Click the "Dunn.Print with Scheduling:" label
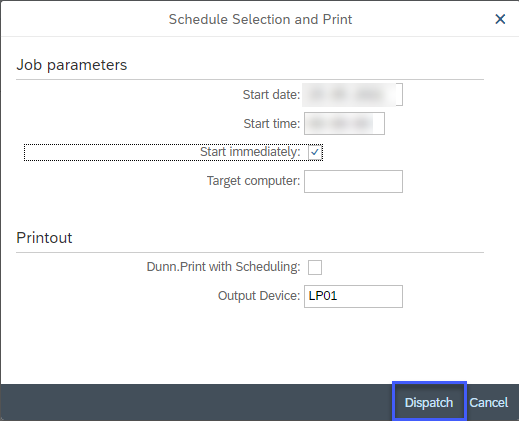 [223, 267]
